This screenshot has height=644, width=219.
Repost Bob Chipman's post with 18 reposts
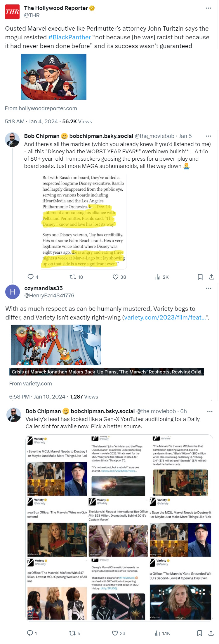click(73, 277)
